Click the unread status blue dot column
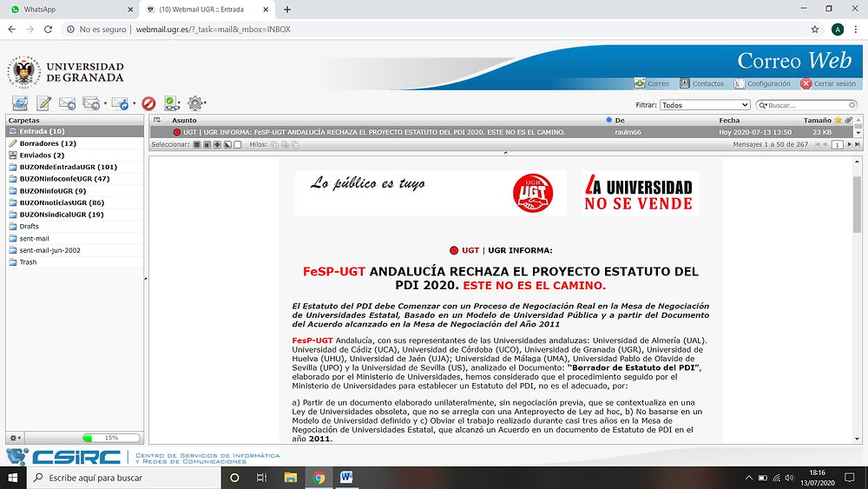Image resolution: width=868 pixels, height=489 pixels. 609,120
